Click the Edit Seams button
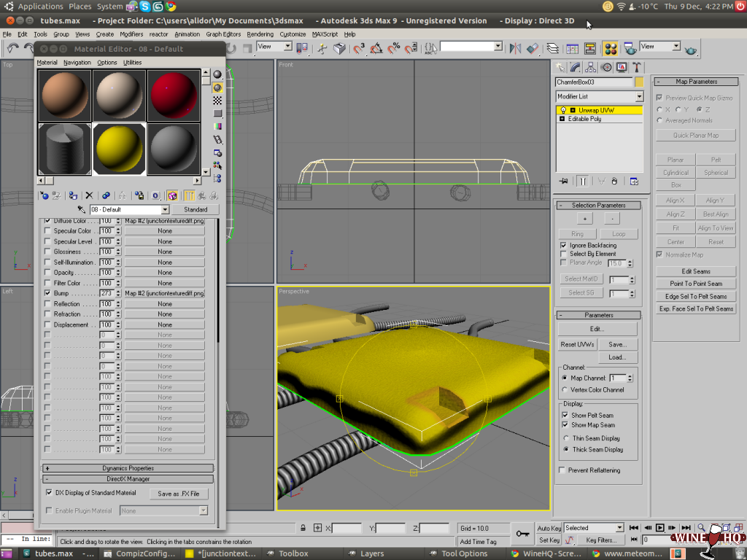 pyautogui.click(x=695, y=271)
